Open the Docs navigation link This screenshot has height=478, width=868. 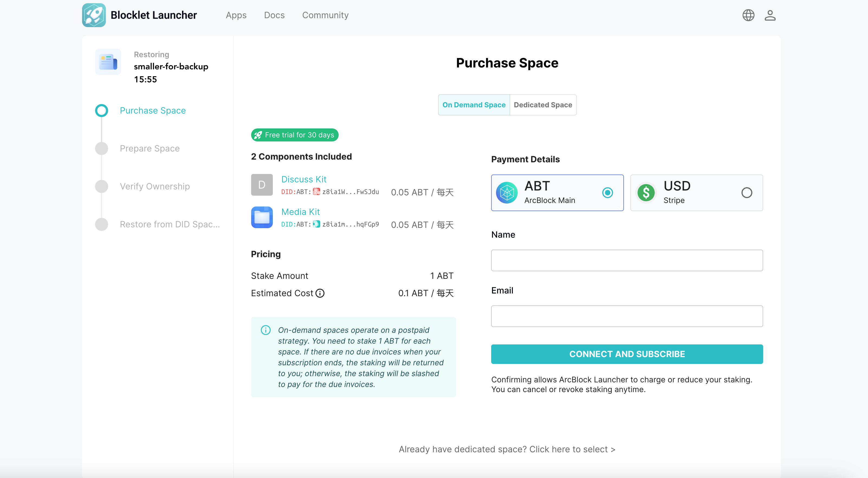tap(274, 15)
